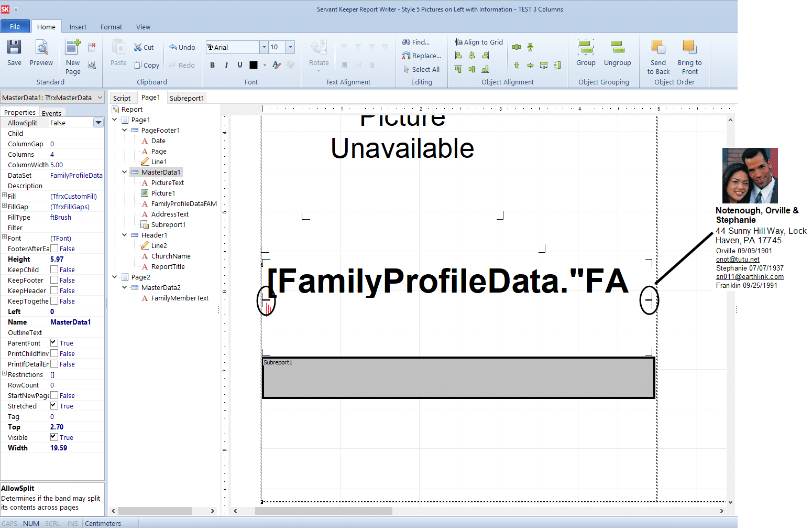Click the Group objects icon
This screenshot has width=812, height=528.
[x=586, y=52]
